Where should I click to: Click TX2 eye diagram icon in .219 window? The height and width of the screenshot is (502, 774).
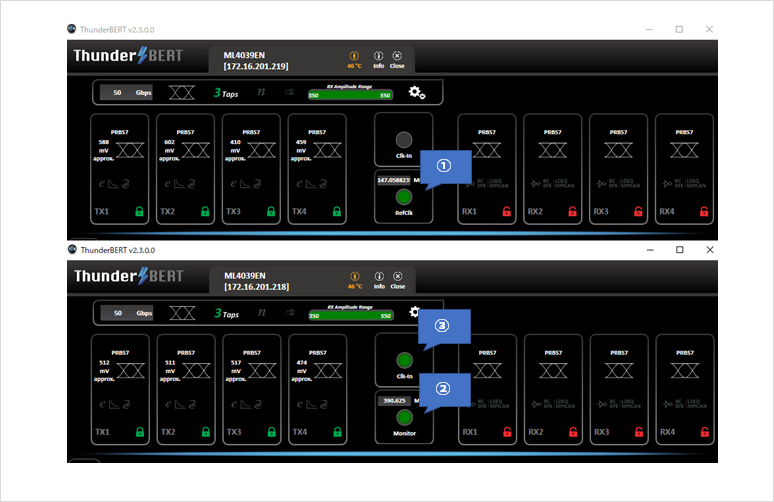click(x=196, y=150)
